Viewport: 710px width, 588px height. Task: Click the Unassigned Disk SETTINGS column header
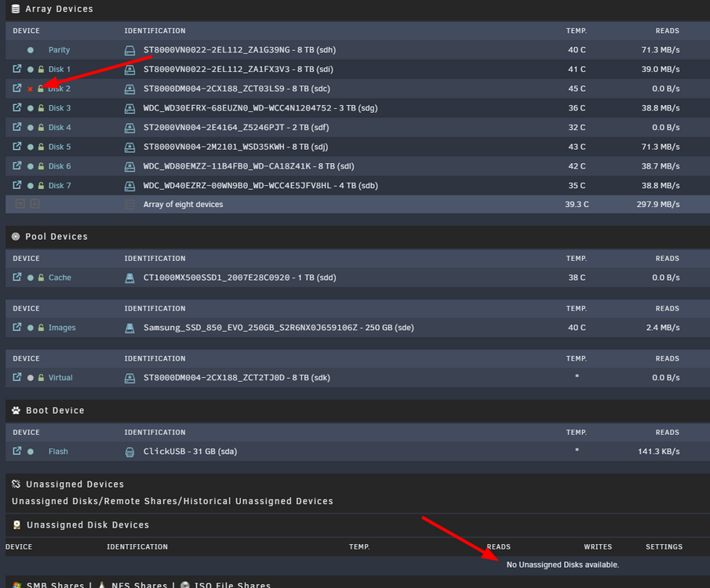[x=664, y=546]
